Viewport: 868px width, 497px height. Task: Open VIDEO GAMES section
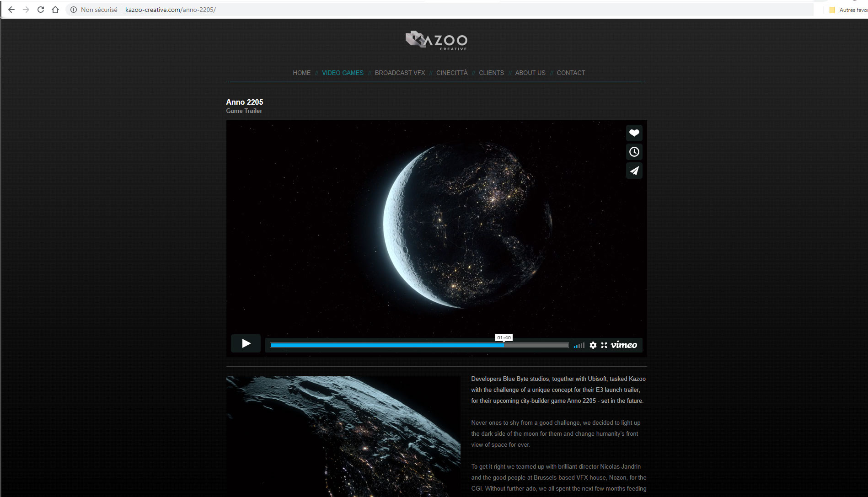[x=343, y=73]
